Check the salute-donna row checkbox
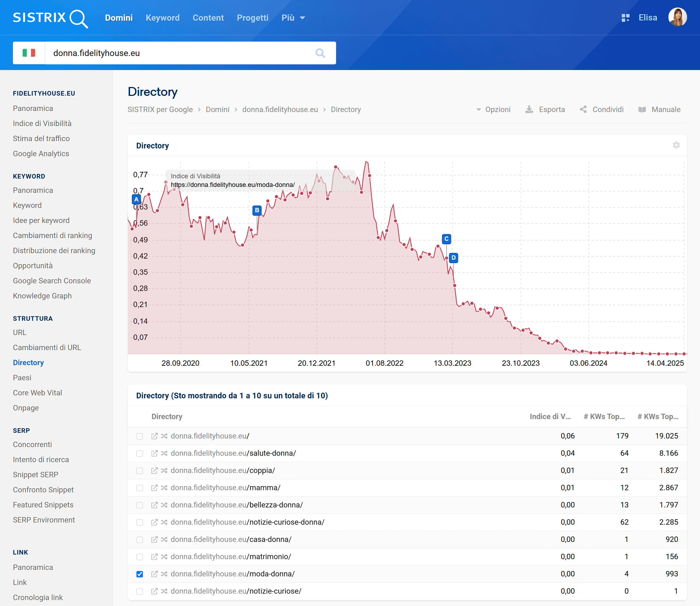The height and width of the screenshot is (606, 700). (x=139, y=454)
